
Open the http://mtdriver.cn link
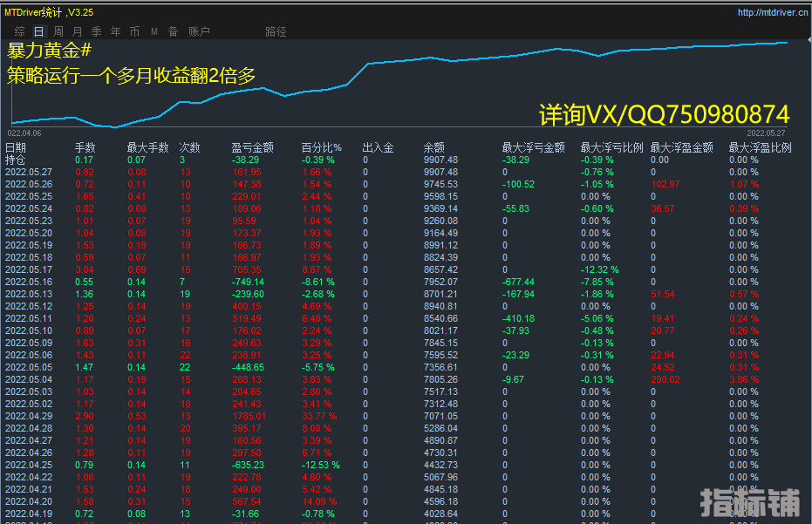(773, 12)
